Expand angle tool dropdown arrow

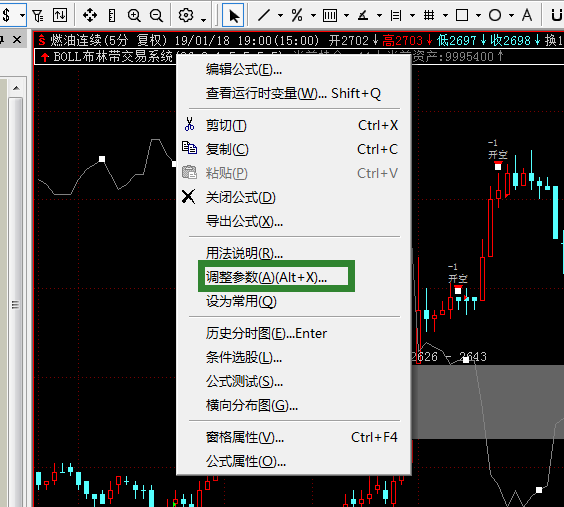379,16
